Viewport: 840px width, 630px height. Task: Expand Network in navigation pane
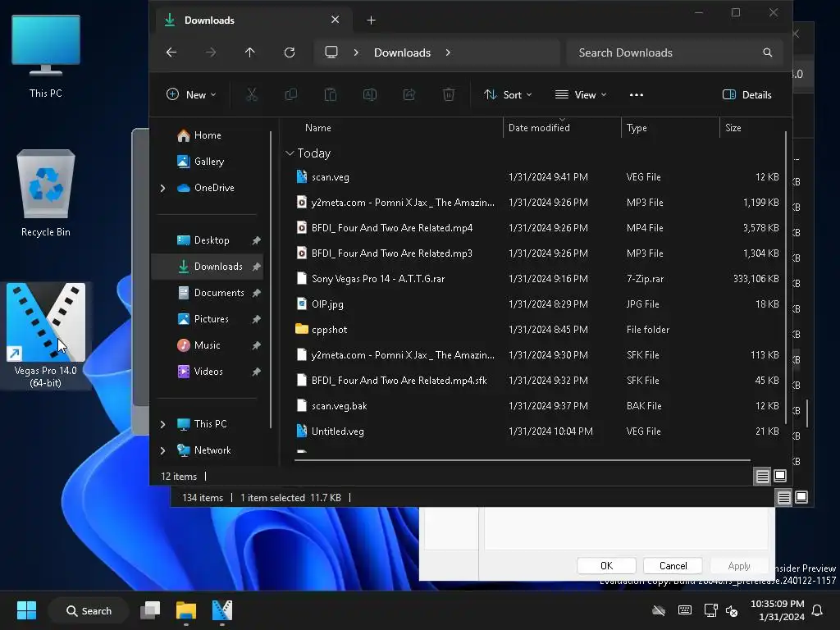(x=163, y=450)
